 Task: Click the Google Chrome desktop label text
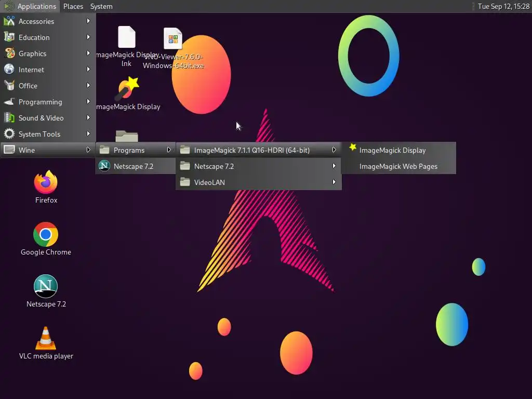46,252
